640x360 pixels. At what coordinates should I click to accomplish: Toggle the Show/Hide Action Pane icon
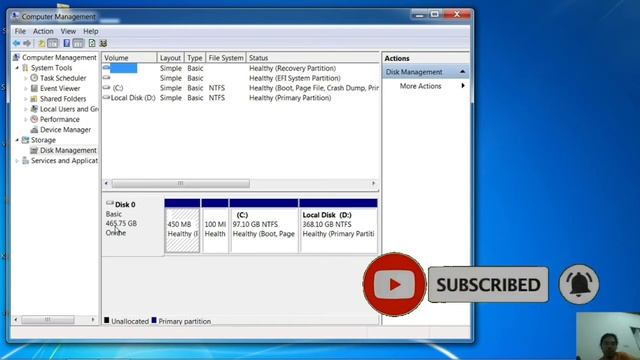tap(78, 43)
